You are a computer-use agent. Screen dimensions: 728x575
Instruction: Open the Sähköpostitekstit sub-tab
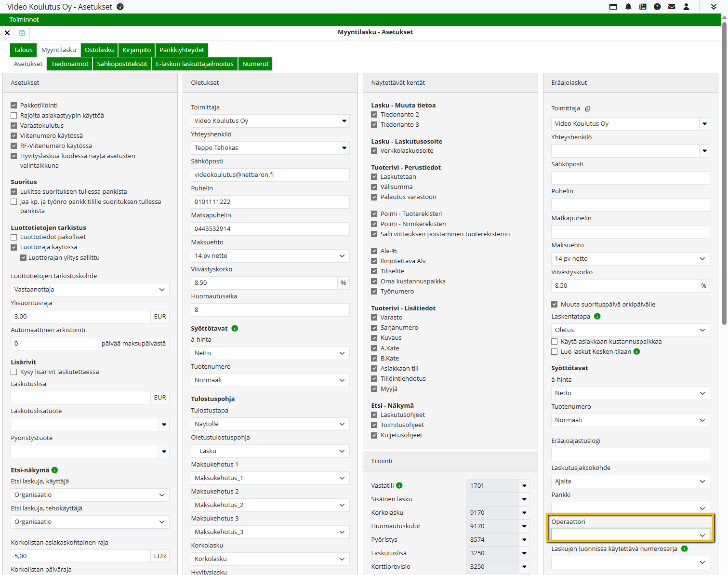(122, 64)
